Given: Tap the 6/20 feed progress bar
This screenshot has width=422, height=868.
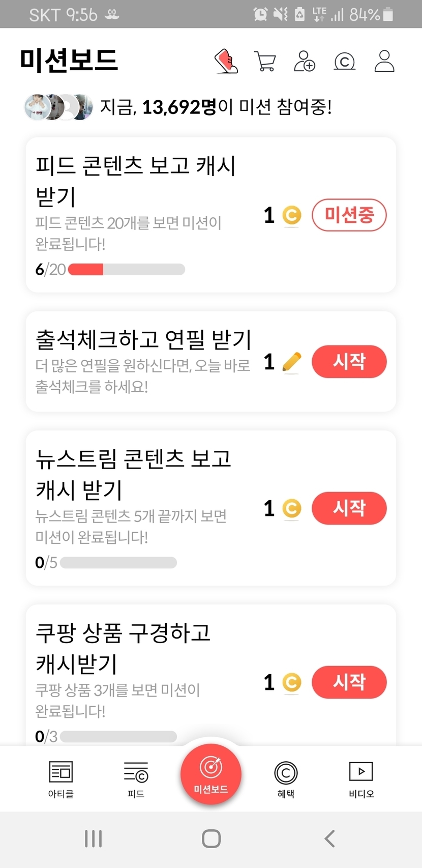Looking at the screenshot, I should (x=126, y=270).
